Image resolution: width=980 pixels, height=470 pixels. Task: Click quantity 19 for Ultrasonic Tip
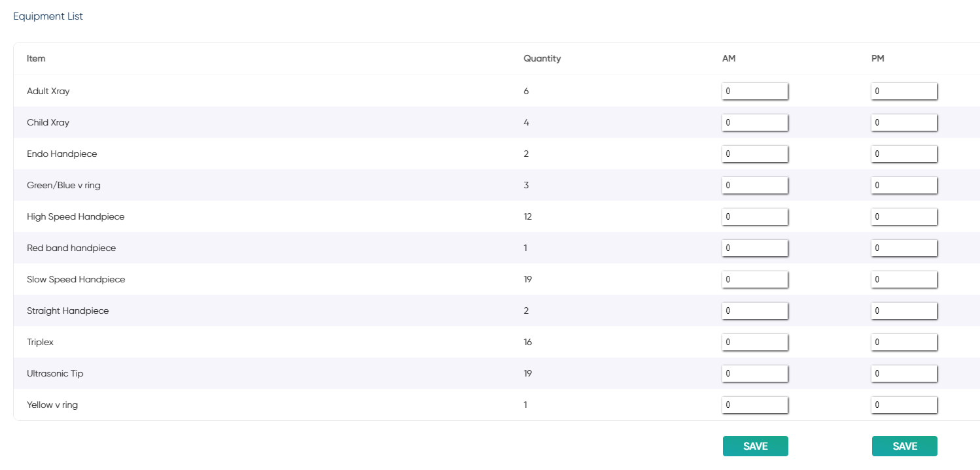pyautogui.click(x=528, y=374)
